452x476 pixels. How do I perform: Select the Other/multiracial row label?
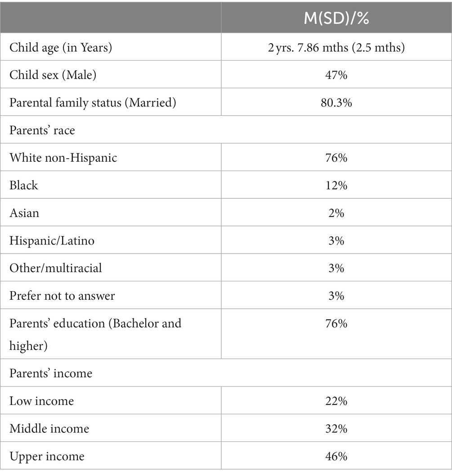coord(56,268)
